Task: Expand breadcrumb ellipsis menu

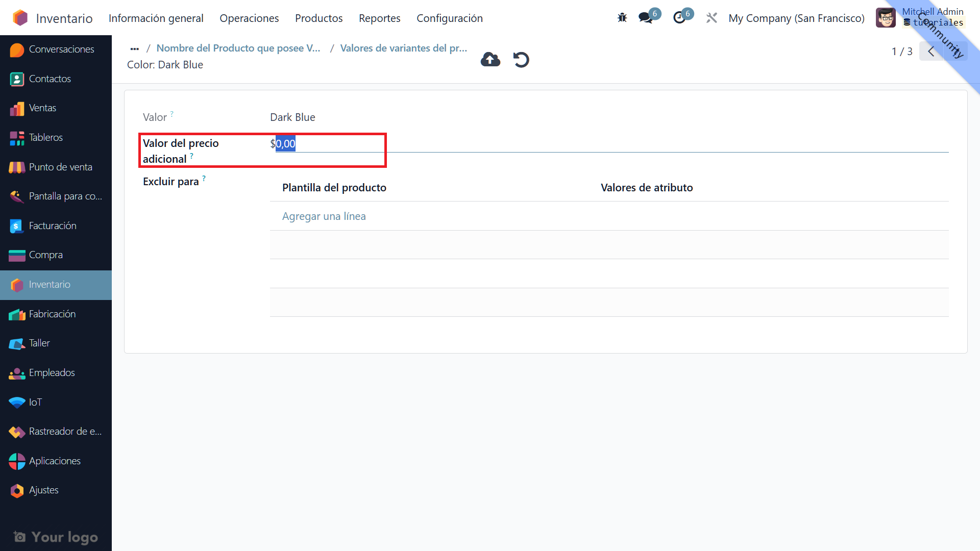Action: point(134,48)
